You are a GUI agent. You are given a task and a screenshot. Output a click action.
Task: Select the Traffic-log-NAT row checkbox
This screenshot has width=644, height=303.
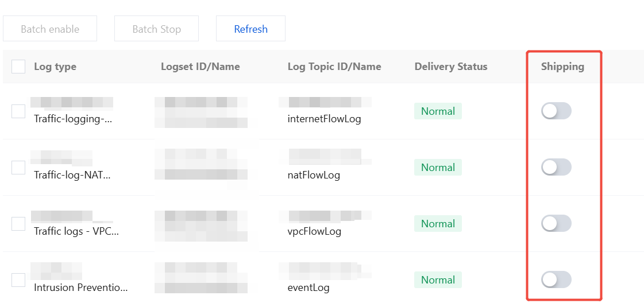point(18,168)
